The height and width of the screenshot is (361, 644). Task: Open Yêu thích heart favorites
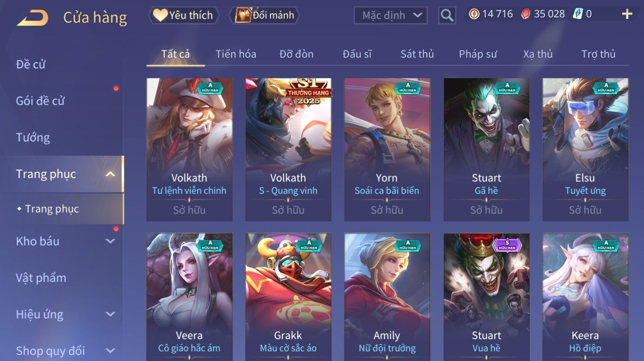click(x=184, y=15)
